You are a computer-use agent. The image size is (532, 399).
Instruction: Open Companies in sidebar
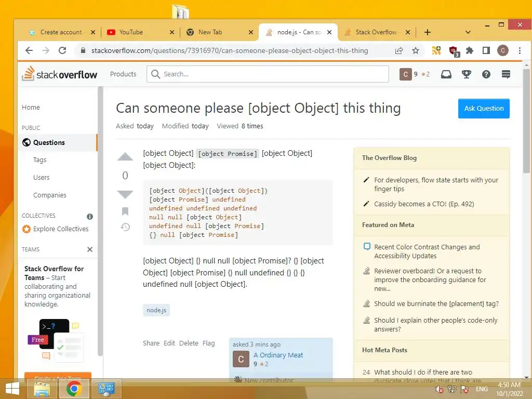tap(50, 195)
